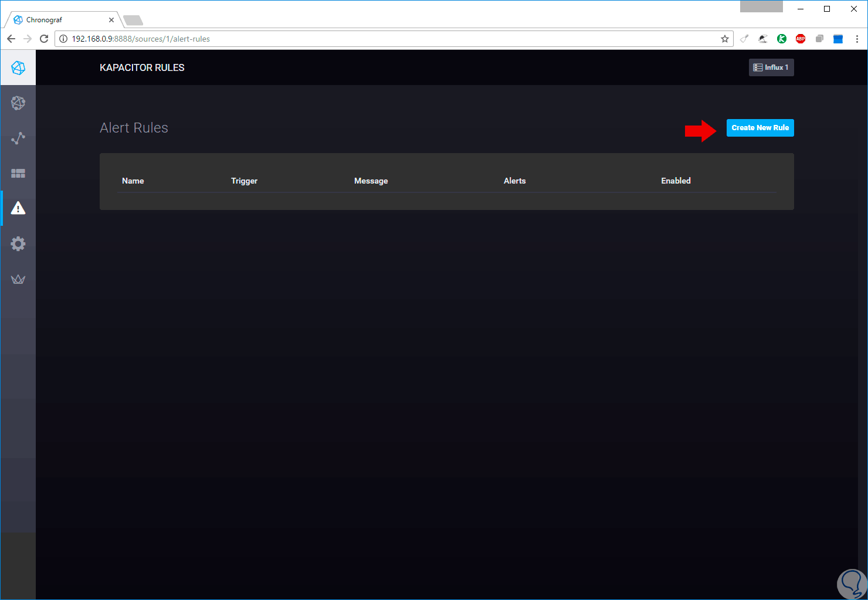Viewport: 868px width, 600px height.
Task: Click the Alert Rules heading
Action: click(x=134, y=128)
